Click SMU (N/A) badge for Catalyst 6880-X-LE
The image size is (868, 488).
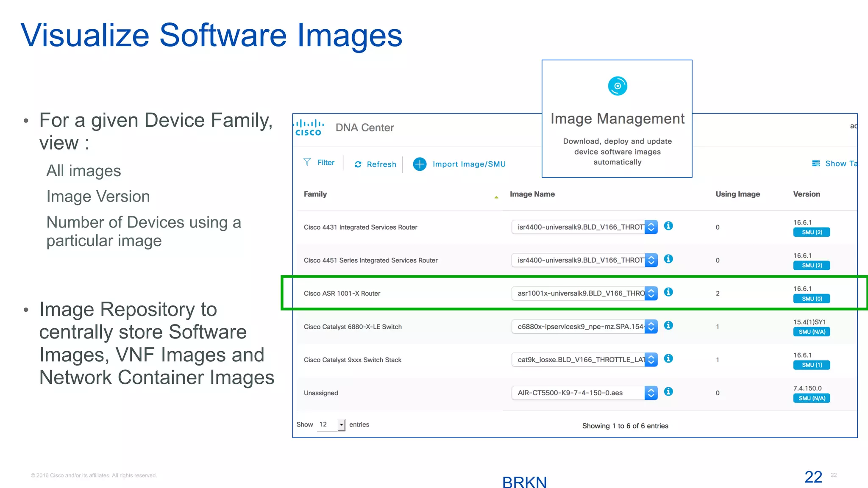pyautogui.click(x=812, y=332)
